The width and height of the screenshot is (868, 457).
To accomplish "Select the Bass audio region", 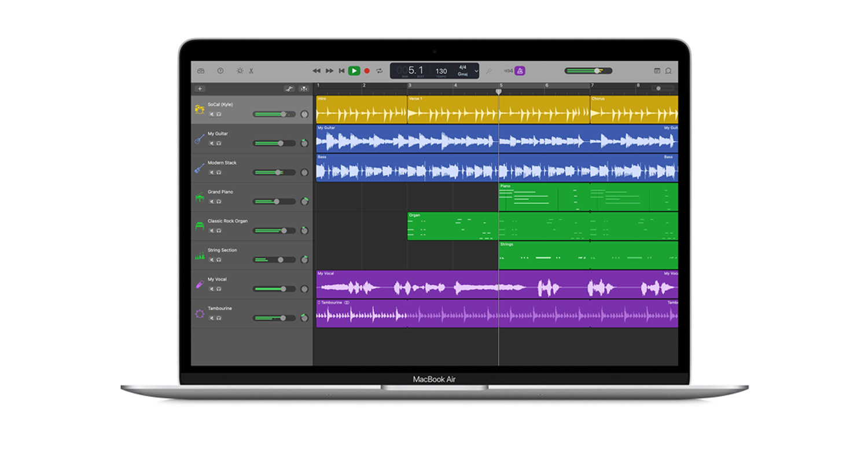I will click(x=496, y=168).
